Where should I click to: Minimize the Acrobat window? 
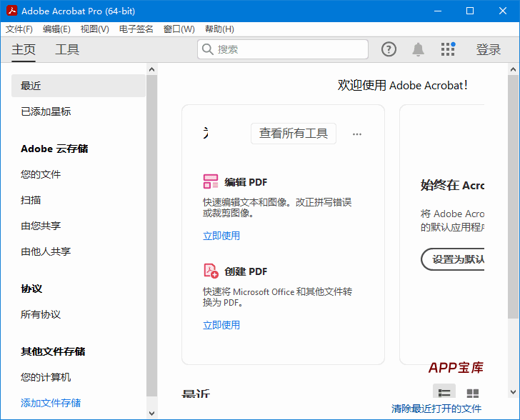coord(438,11)
